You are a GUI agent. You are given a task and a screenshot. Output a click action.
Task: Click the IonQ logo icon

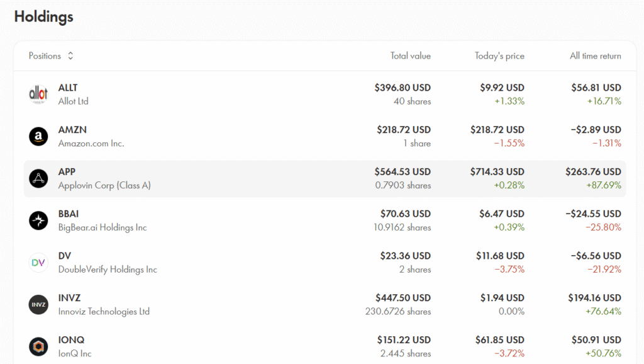pos(38,346)
